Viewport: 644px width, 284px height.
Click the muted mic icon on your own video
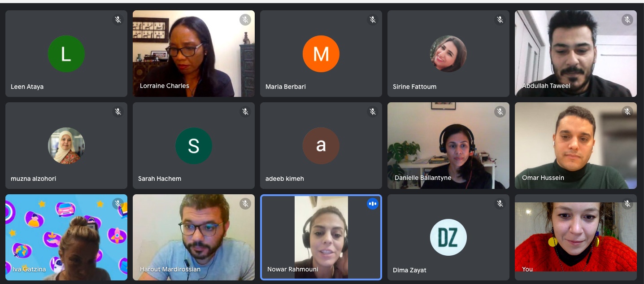627,204
